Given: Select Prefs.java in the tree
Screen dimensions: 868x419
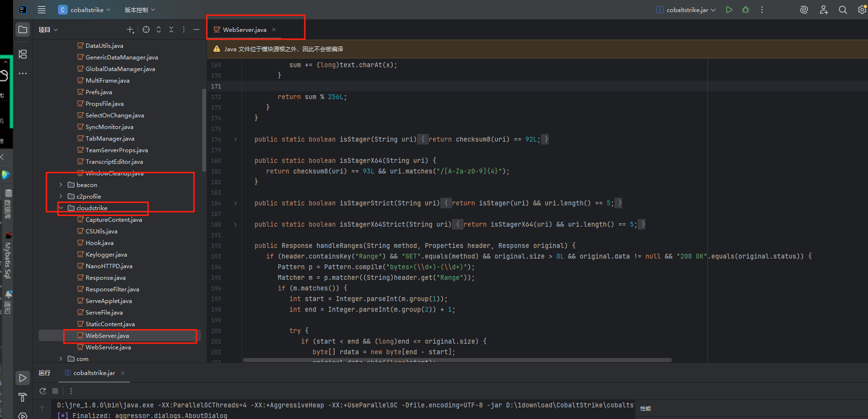Looking at the screenshot, I should pos(99,92).
